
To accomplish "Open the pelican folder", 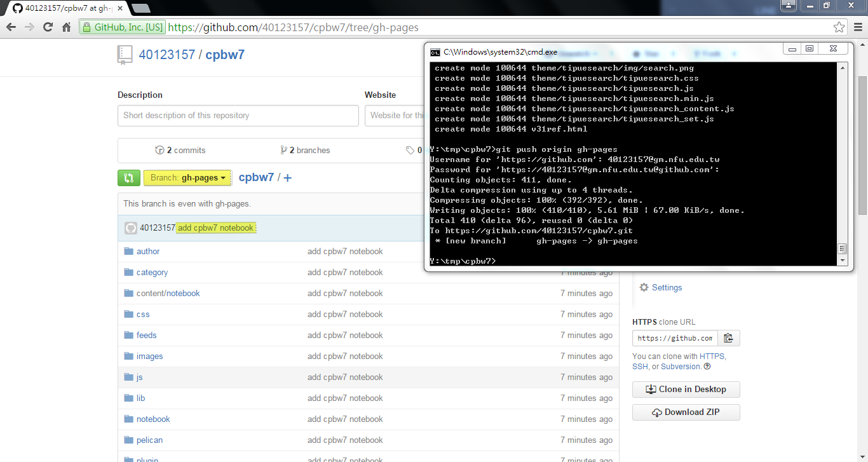I will tap(150, 440).
